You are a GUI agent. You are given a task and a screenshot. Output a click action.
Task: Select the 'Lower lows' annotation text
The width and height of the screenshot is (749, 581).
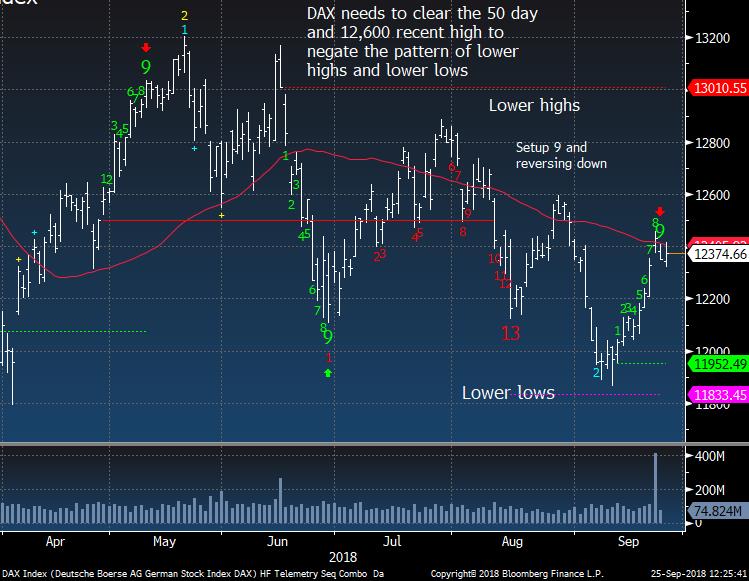click(x=508, y=393)
